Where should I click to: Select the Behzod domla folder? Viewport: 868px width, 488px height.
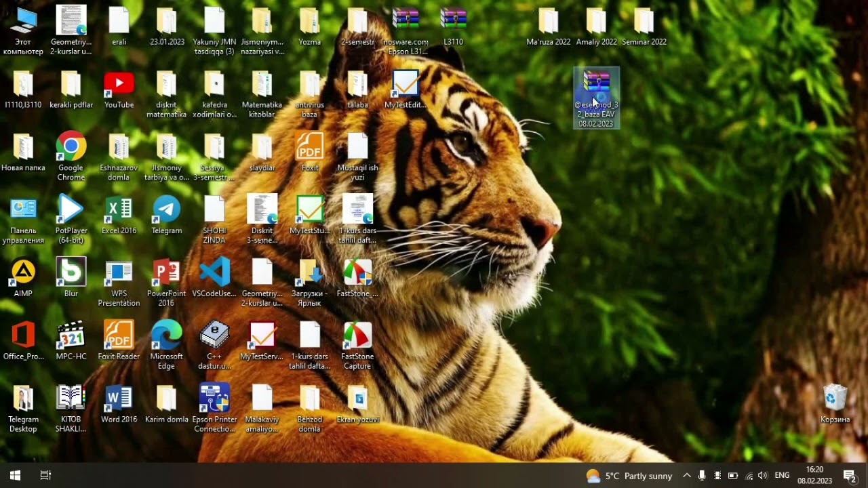coord(310,409)
